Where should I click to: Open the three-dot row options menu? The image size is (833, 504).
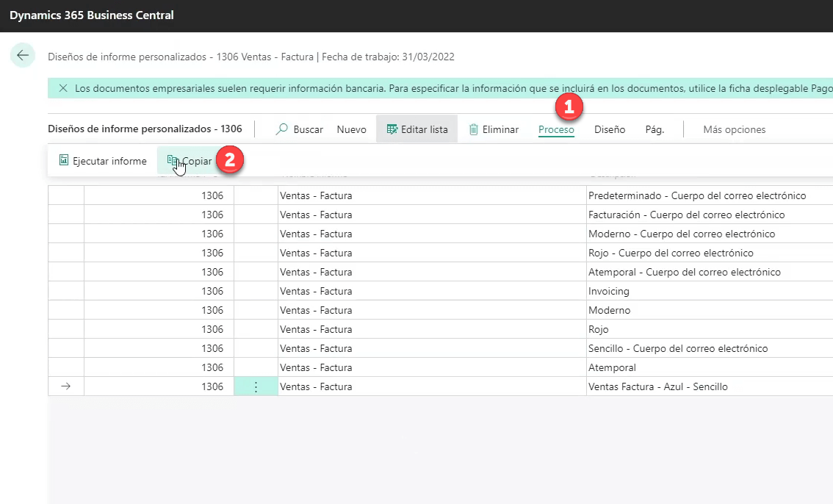tap(256, 386)
